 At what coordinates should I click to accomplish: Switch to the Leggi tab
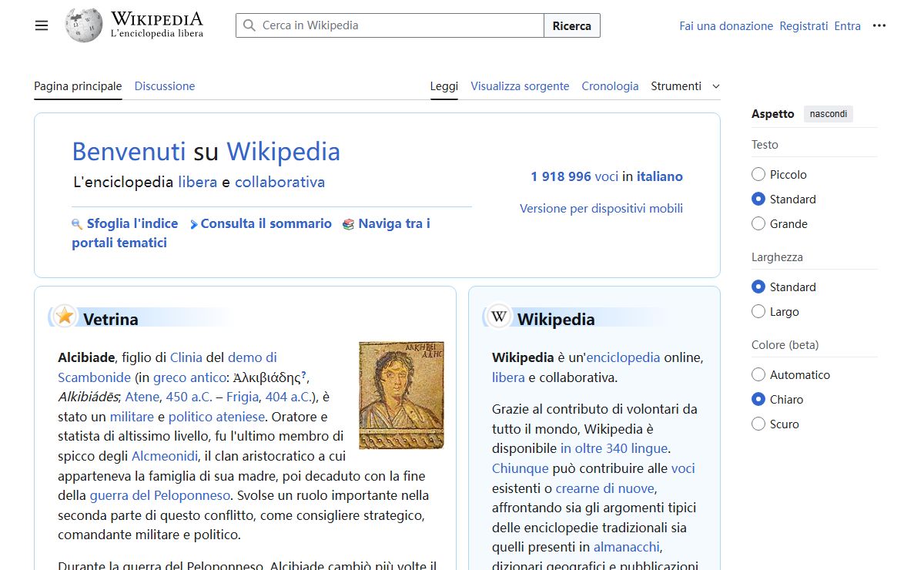click(x=444, y=86)
